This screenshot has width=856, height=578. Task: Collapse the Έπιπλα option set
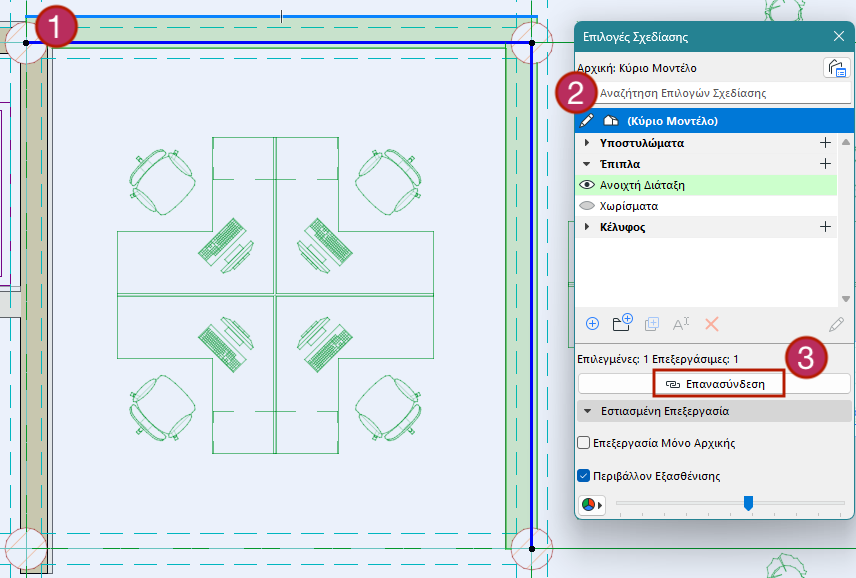pos(587,164)
